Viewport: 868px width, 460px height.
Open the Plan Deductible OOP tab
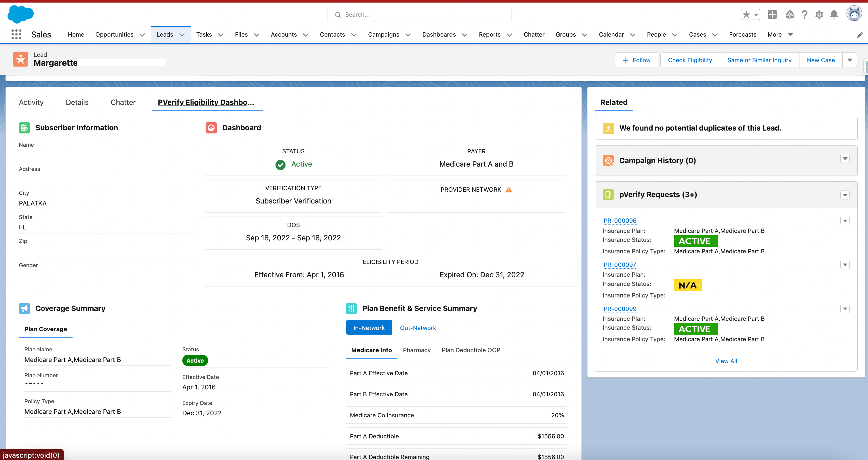(471, 350)
